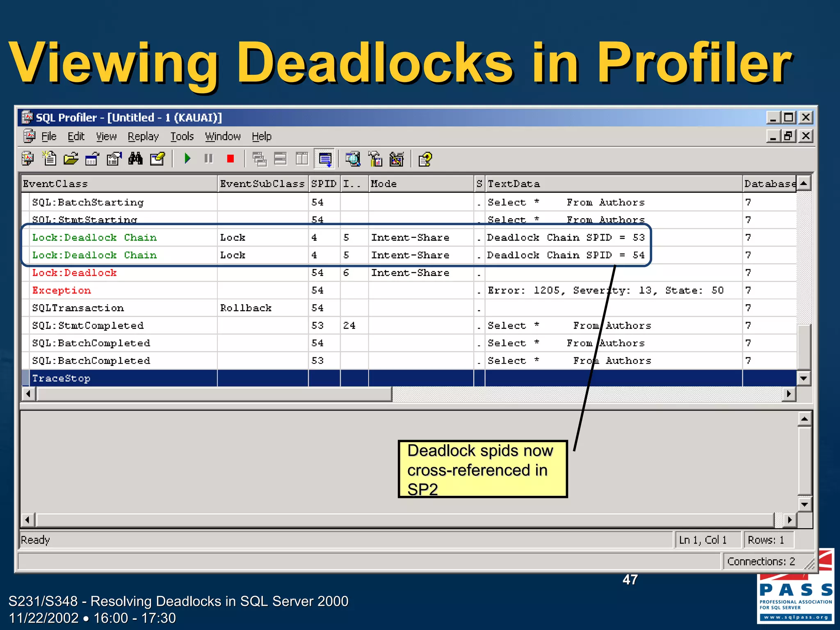Screen dimensions: 840x630
Task: Select the red Lock:Deadlock event row
Action: (x=75, y=273)
